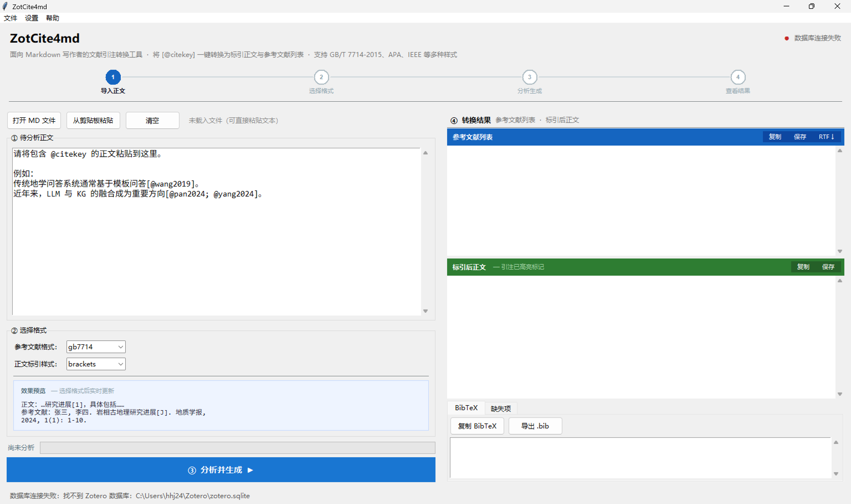This screenshot has width=851, height=504.
Task: Click step 1 circle 导入正文
Action: point(113,77)
